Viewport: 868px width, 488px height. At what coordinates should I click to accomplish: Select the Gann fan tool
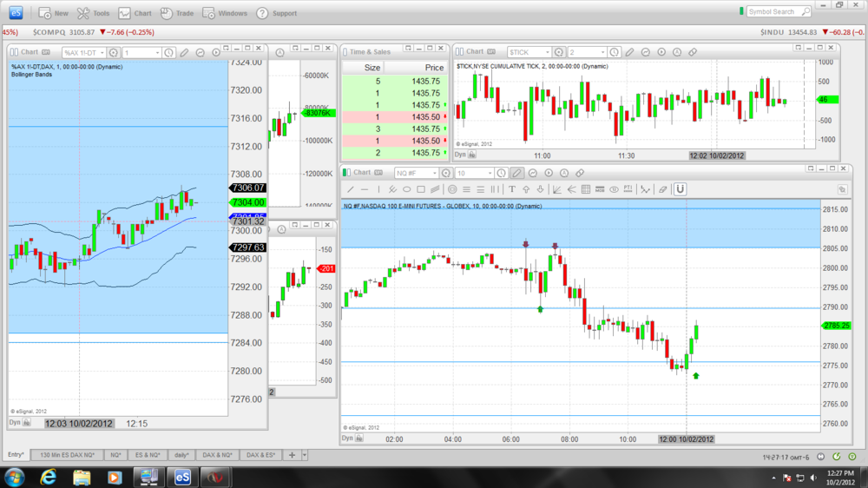pos(557,189)
